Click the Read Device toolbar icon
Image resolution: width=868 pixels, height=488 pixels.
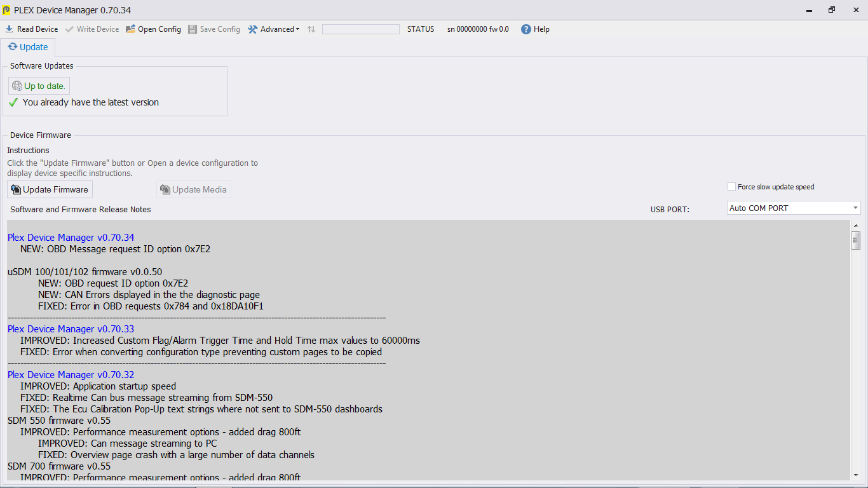(x=10, y=29)
